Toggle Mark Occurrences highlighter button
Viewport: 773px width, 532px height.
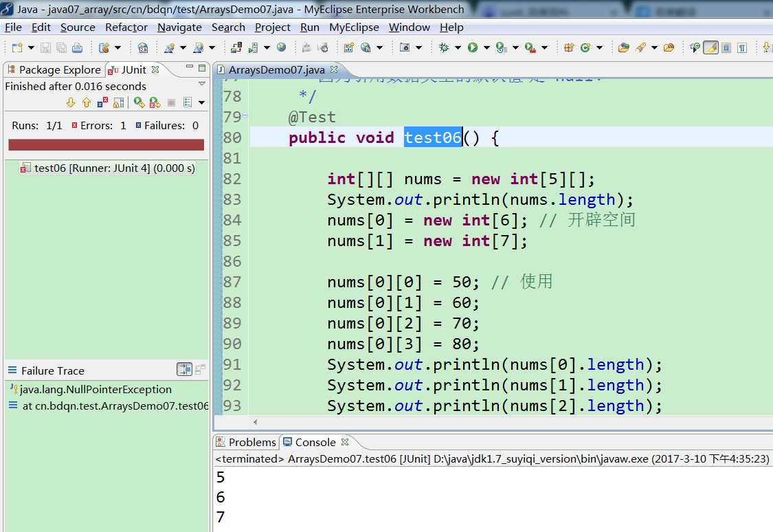coord(710,48)
